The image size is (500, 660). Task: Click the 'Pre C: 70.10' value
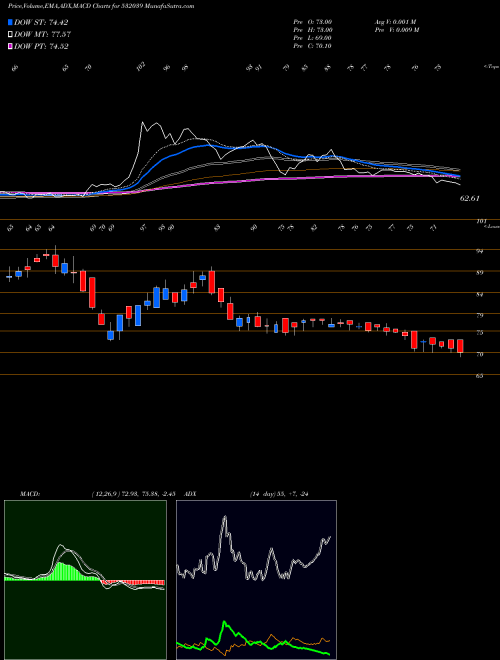[313, 46]
